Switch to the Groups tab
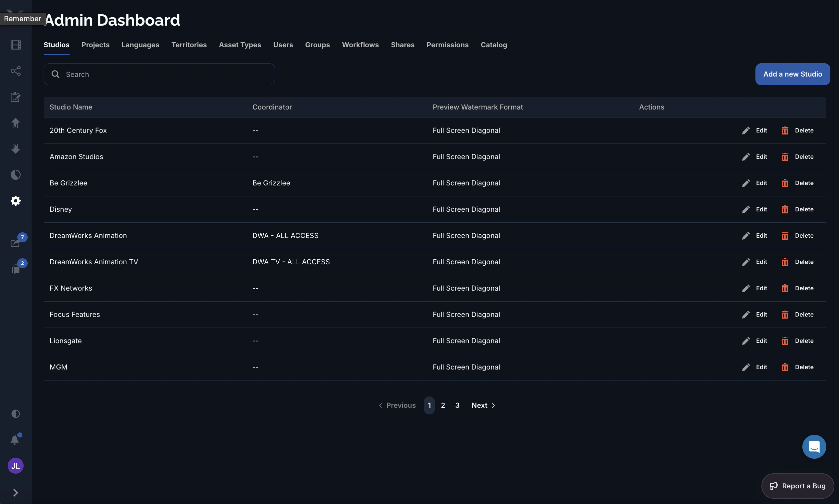 click(x=317, y=45)
